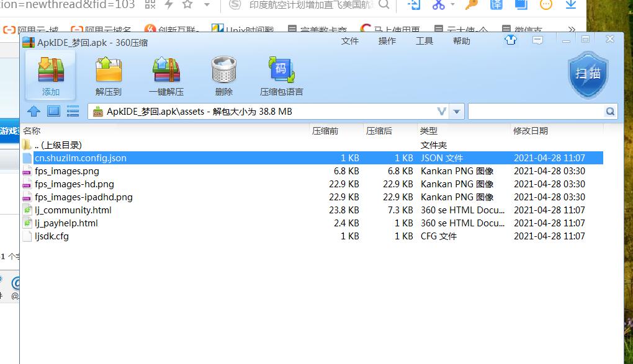Viewport: 633px width, 364px height.
Task: Sort files by the 修改日期 column header
Action: point(530,131)
